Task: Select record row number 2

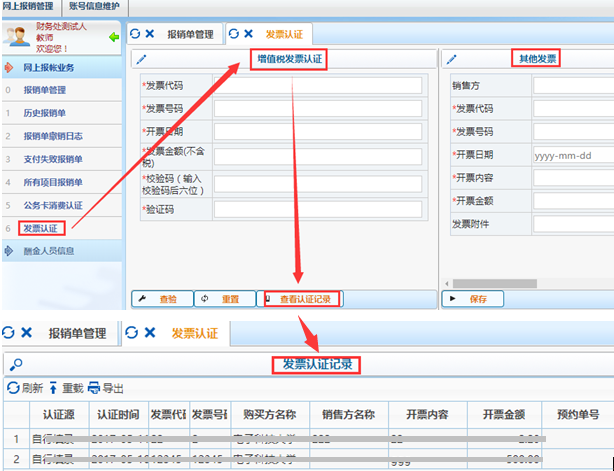Action: (x=309, y=458)
